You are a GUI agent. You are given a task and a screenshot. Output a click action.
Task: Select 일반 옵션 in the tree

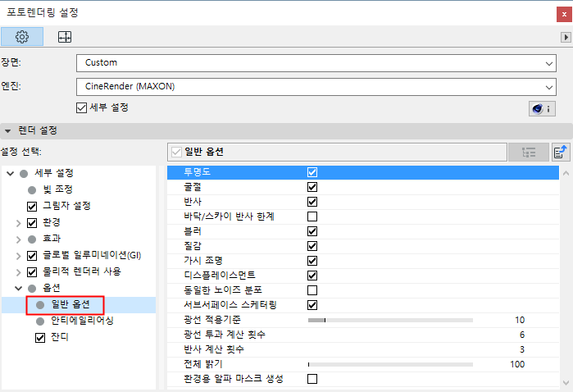(x=70, y=304)
